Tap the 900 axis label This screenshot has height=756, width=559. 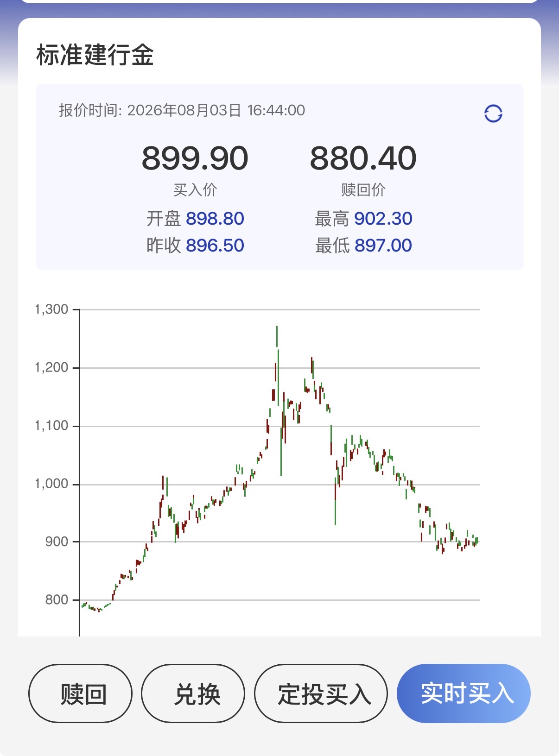[x=57, y=542]
